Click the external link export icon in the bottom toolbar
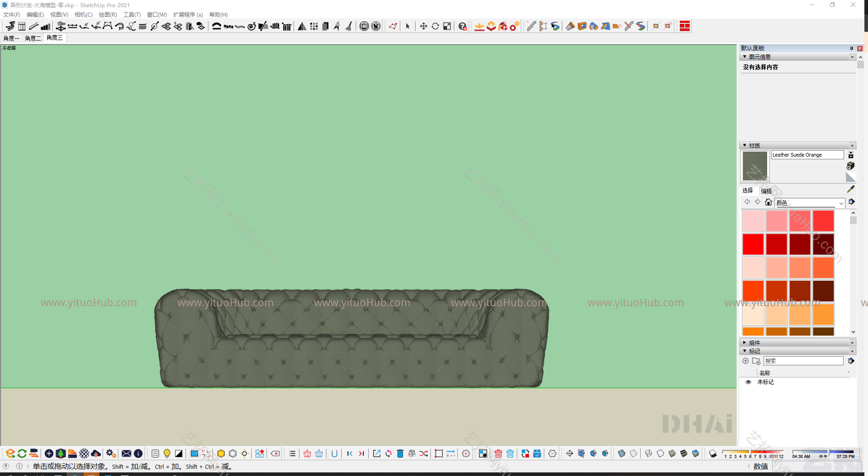Viewport: 868px width, 476px height. click(x=376, y=453)
